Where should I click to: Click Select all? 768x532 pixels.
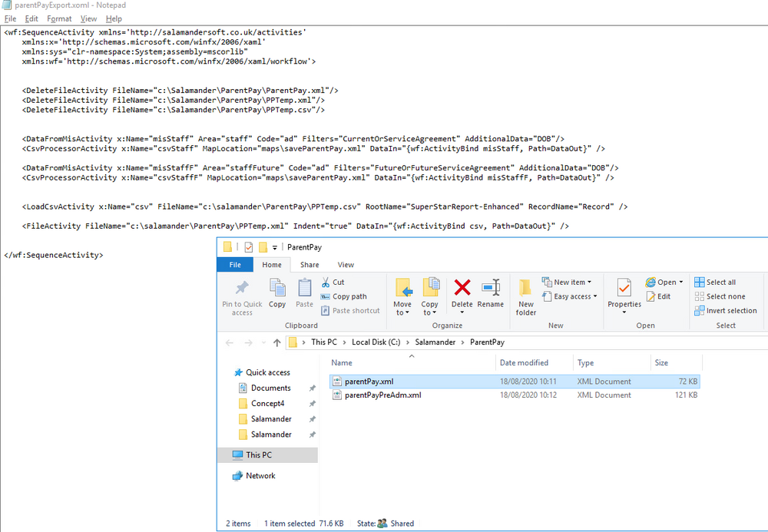pos(715,282)
